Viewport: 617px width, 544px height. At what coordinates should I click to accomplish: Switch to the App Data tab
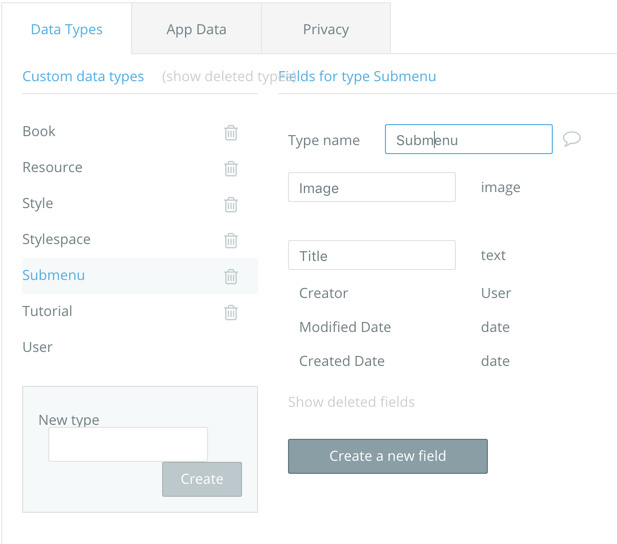[196, 29]
